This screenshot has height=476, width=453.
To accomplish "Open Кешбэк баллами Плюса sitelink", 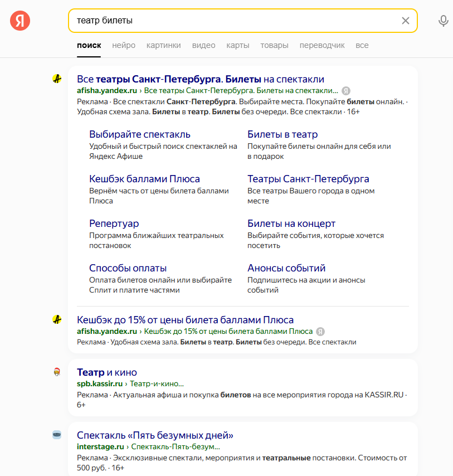I will 144,179.
